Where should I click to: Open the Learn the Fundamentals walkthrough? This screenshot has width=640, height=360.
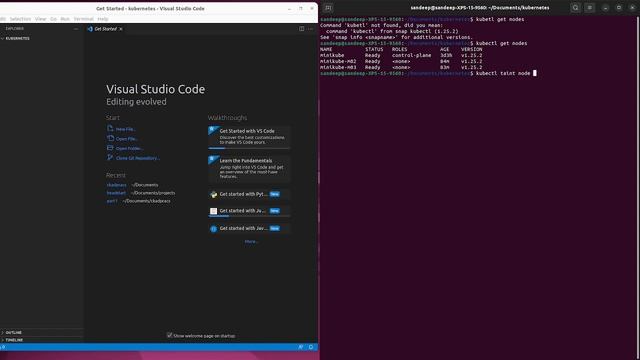point(249,169)
